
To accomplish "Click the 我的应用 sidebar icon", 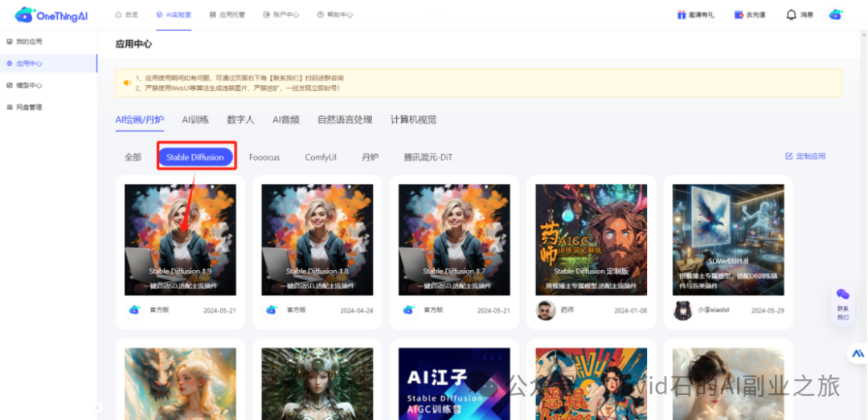I will click(9, 42).
